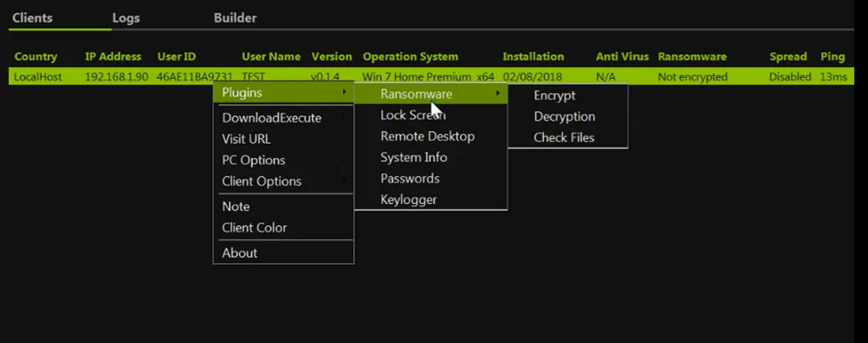
Task: Select Visit URL from context menu
Action: [x=283, y=139]
